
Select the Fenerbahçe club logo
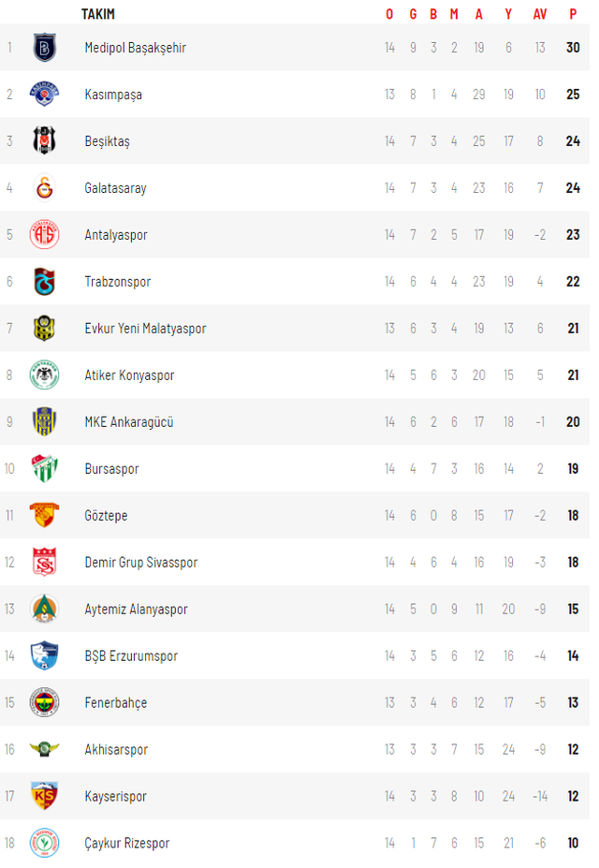click(x=45, y=702)
